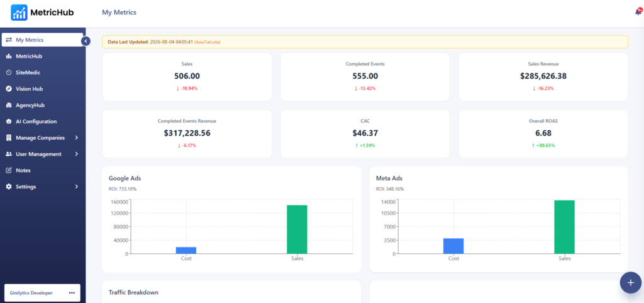Collapse the sidebar with the arrow toggle

[x=86, y=41]
